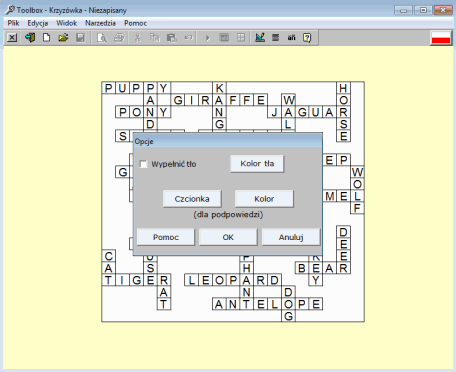Open print preview magnifier icon
456x372 pixels.
(x=102, y=38)
